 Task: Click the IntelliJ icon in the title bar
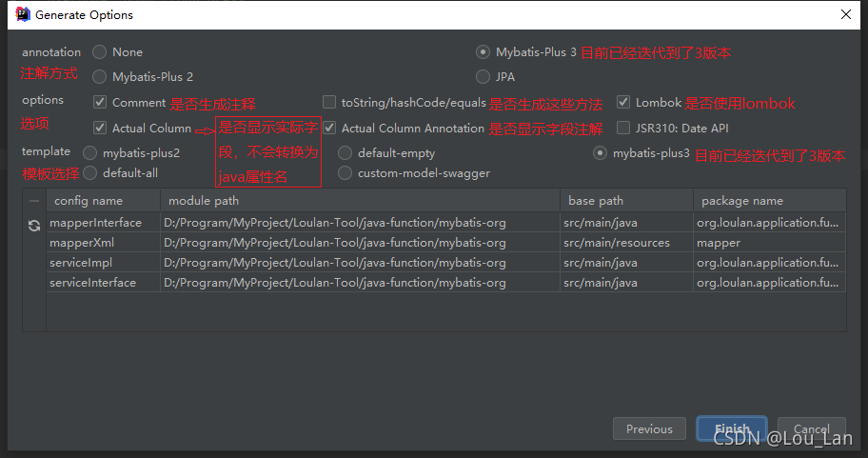[x=22, y=14]
